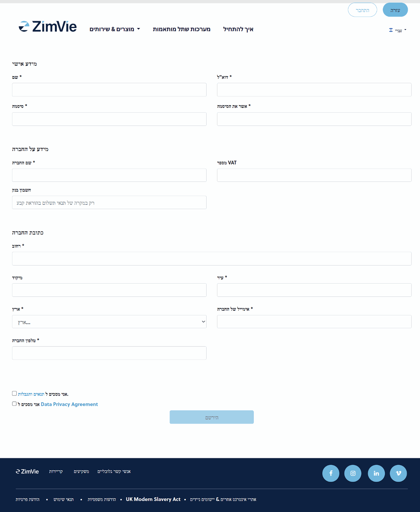Image resolution: width=420 pixels, height=512 pixels.
Task: Open the matched implant systems menu item
Action: [x=181, y=29]
